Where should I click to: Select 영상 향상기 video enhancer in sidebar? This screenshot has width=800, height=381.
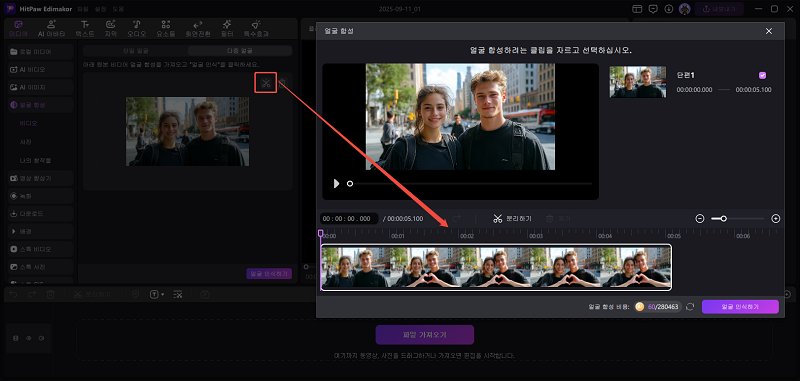point(41,179)
